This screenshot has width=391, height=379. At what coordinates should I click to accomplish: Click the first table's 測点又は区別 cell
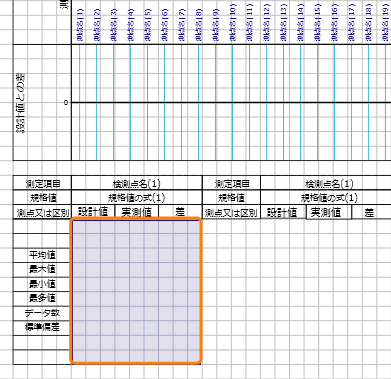43,212
